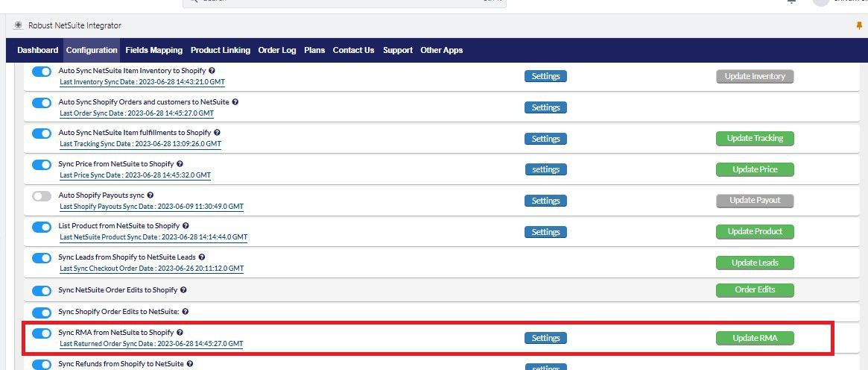Open help icon for Sync RMA from NetSuite

click(180, 333)
